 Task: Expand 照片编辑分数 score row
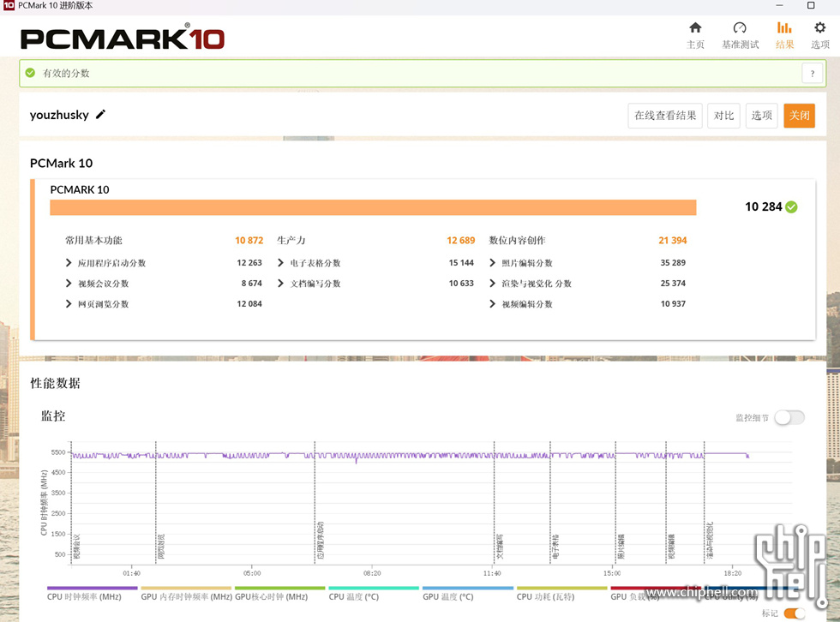tap(493, 263)
